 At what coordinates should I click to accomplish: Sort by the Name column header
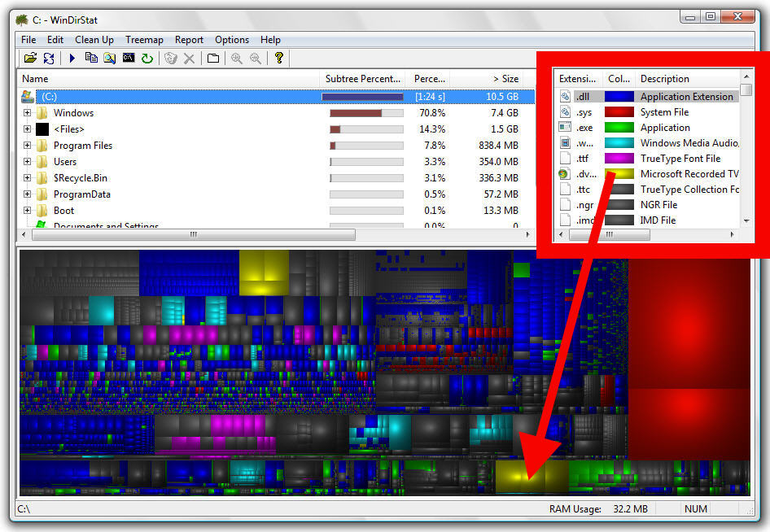tap(169, 79)
